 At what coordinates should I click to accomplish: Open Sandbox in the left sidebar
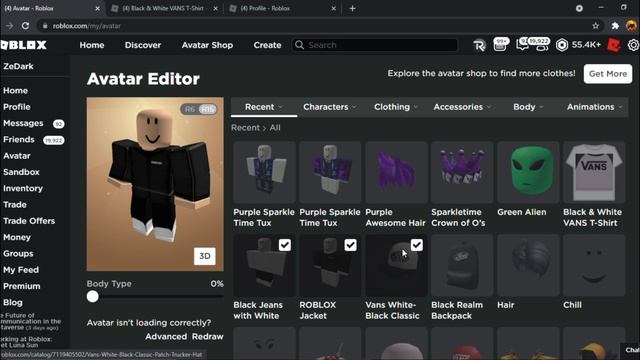(x=21, y=172)
